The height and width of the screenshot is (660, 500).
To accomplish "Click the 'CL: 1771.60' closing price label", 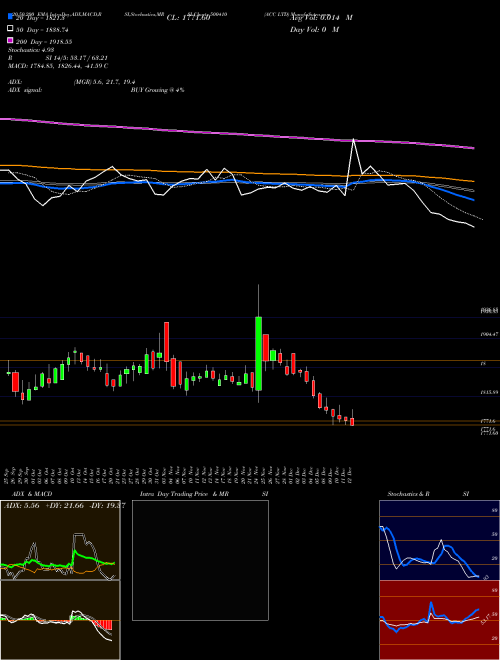I will click(x=188, y=18).
